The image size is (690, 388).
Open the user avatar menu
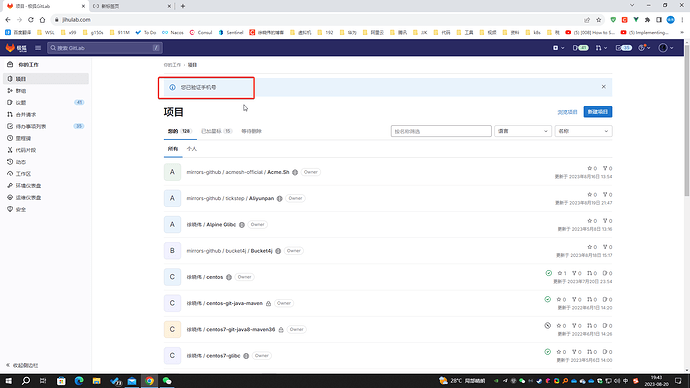pos(665,48)
